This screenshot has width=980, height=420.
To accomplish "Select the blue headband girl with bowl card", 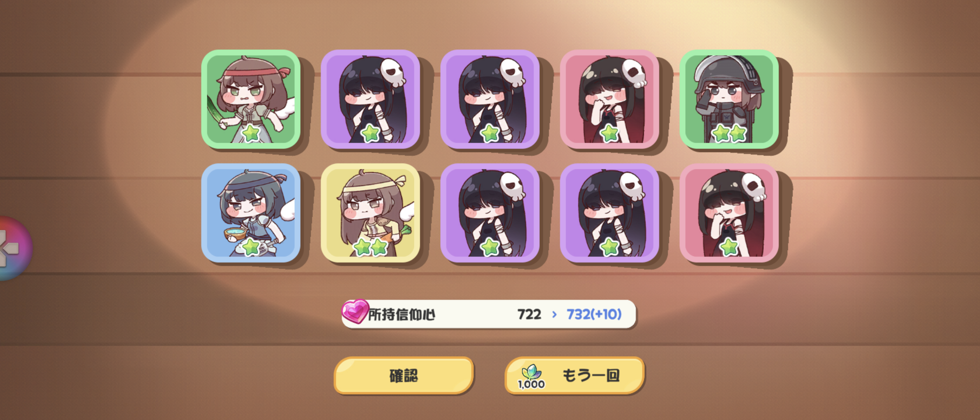I will (x=251, y=213).
